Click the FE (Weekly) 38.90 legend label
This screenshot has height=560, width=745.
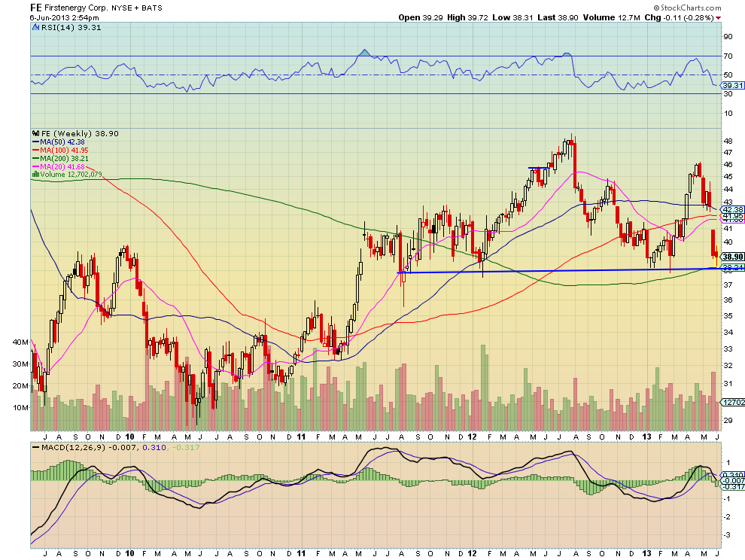tap(80, 133)
